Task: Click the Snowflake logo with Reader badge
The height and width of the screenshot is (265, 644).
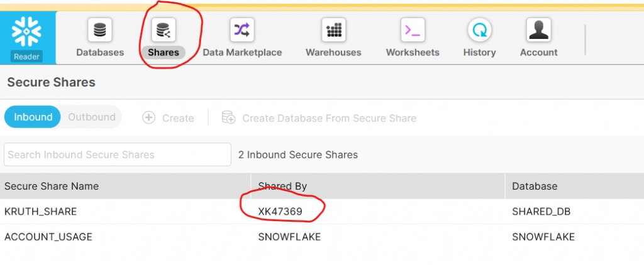Action: [27, 38]
